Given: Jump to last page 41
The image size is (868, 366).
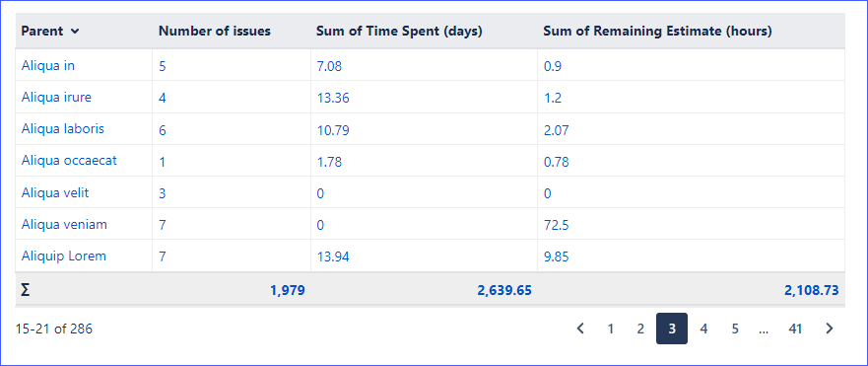Looking at the screenshot, I should [795, 329].
